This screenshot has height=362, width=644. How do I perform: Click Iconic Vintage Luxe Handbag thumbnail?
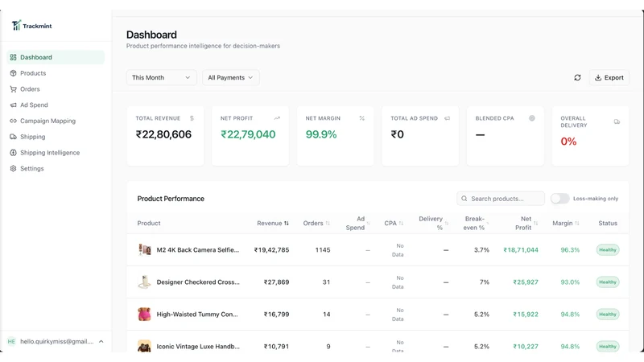point(144,346)
